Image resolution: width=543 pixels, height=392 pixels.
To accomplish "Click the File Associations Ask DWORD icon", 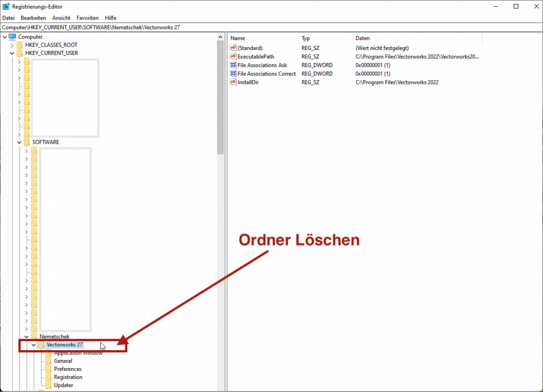I will click(x=233, y=65).
